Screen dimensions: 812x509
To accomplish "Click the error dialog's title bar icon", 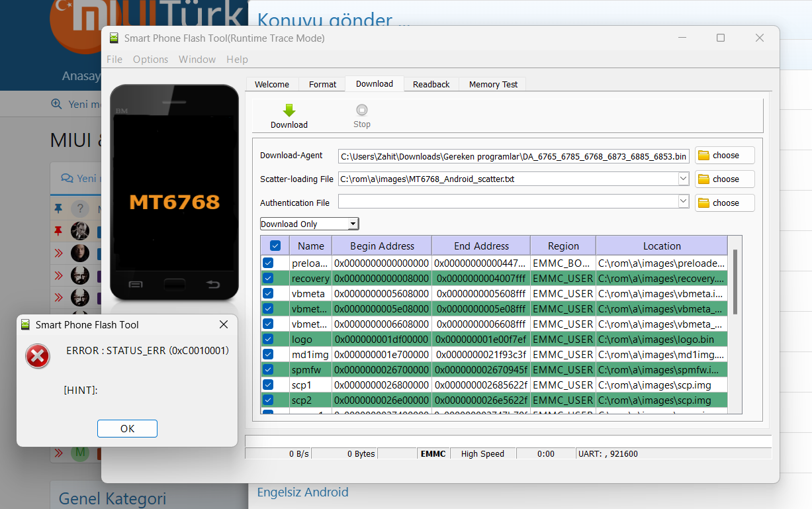I will [26, 325].
